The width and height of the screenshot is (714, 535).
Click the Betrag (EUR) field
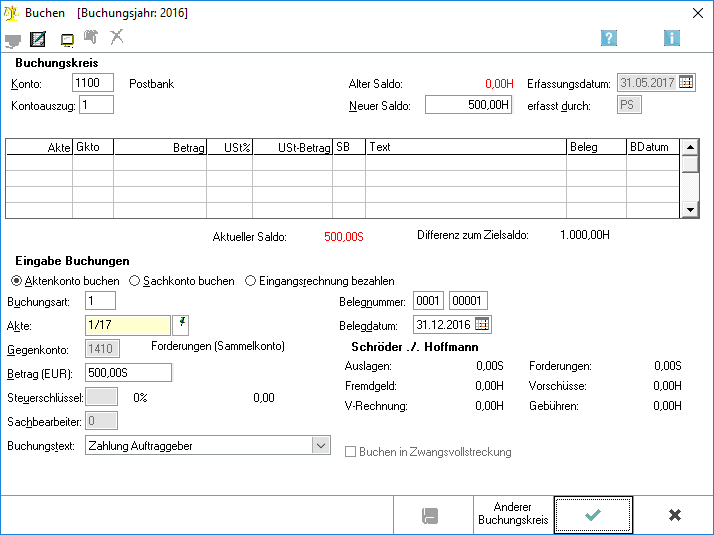128,372
